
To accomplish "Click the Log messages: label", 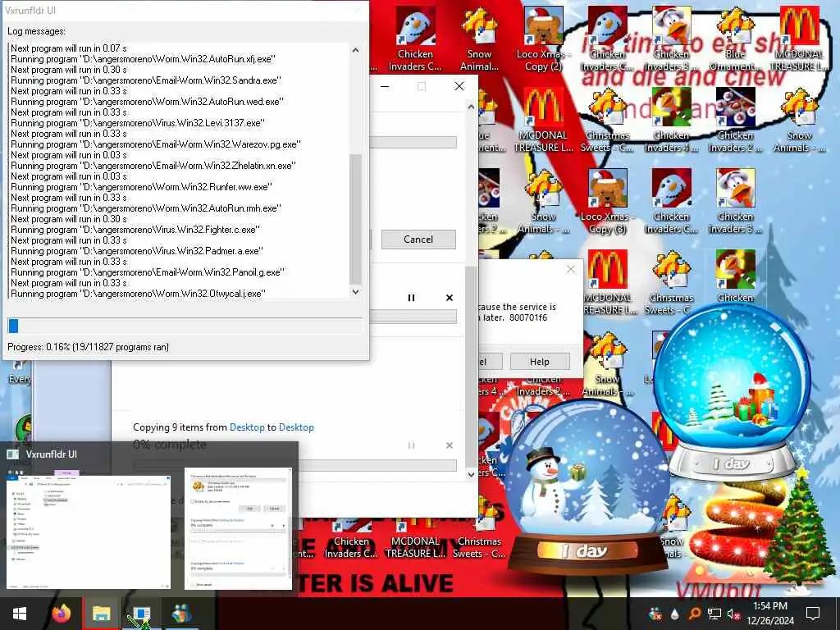I will click(36, 31).
